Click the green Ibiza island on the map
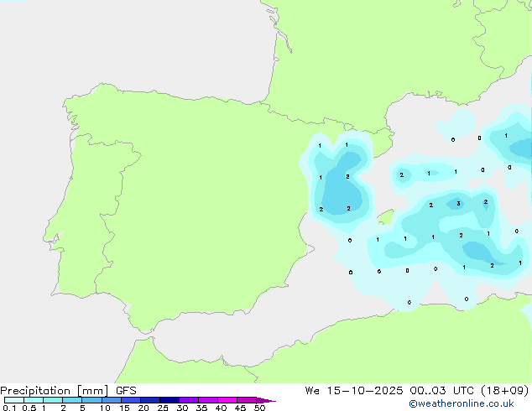 tap(386, 217)
